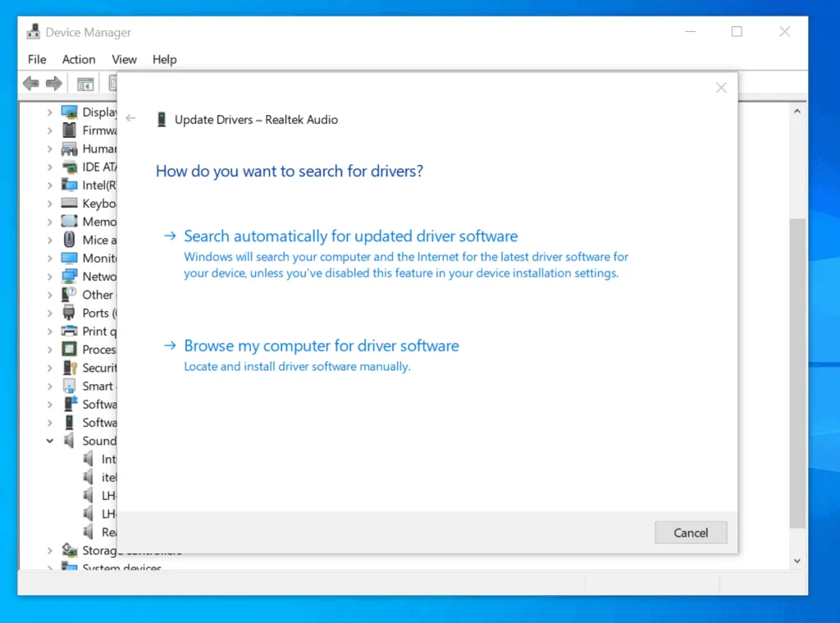Click the Forward navigation arrow in the toolbar

tap(54, 83)
